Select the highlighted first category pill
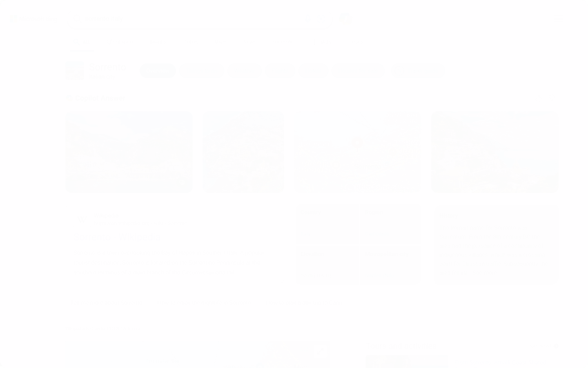This screenshot has width=588, height=368. point(158,70)
